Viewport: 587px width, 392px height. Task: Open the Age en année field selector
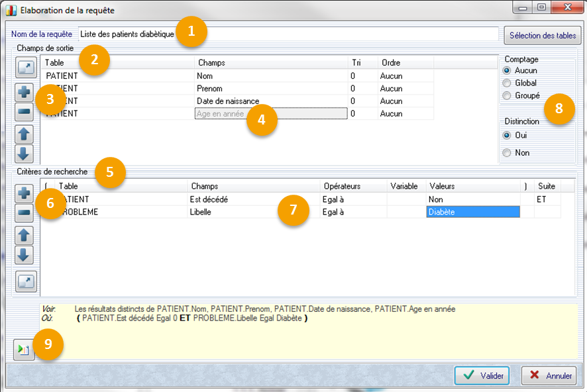270,114
